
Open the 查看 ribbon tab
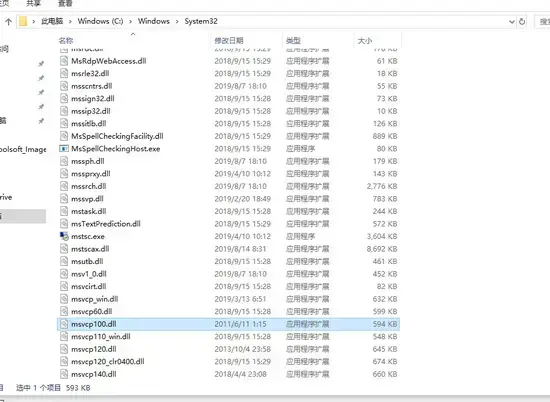65,3
